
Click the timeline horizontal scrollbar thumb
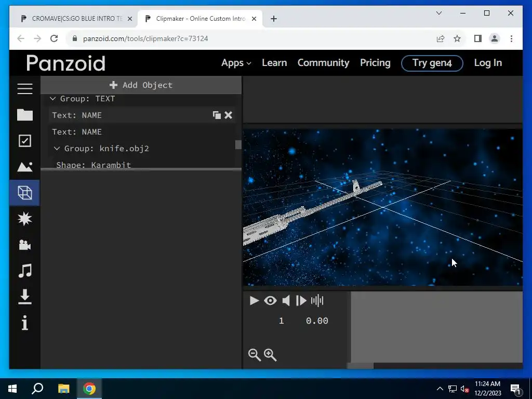360,366
